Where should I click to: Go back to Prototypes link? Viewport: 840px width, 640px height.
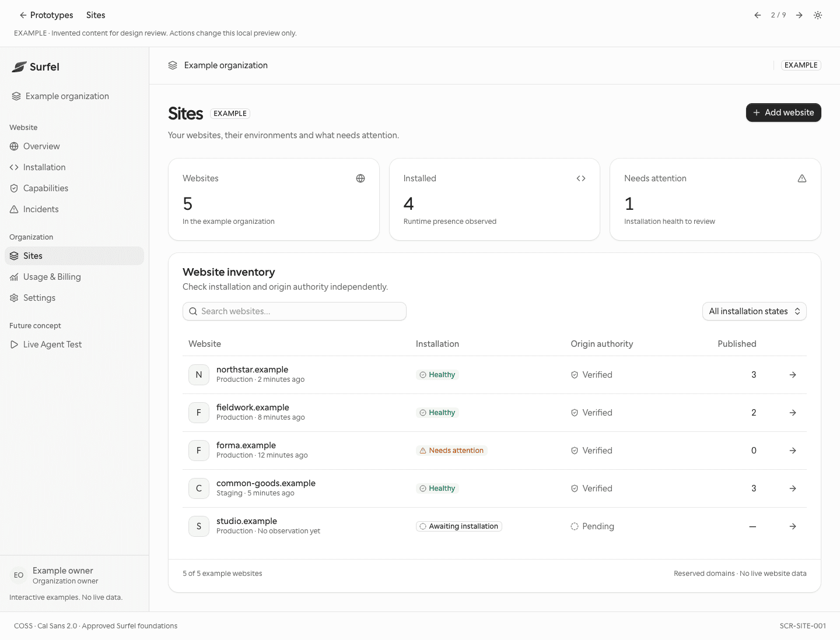tap(46, 15)
